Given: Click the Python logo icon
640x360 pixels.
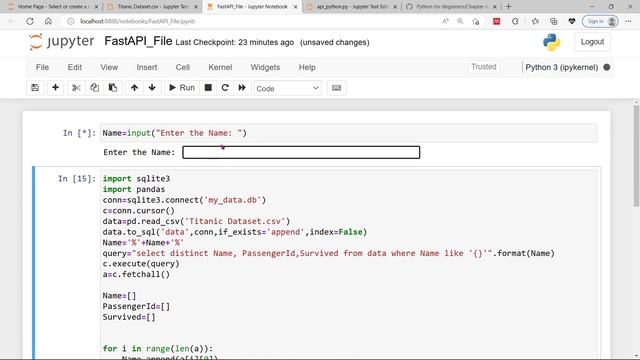Looking at the screenshot, I should click(552, 42).
